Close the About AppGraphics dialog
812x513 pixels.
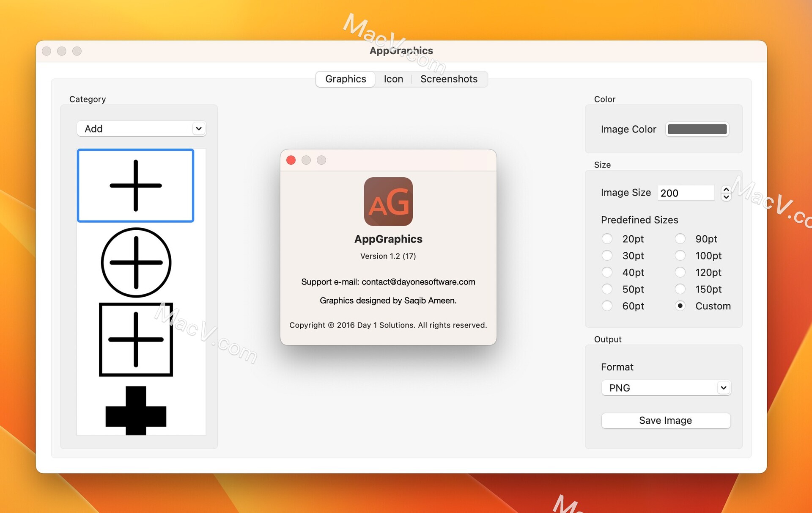(291, 160)
